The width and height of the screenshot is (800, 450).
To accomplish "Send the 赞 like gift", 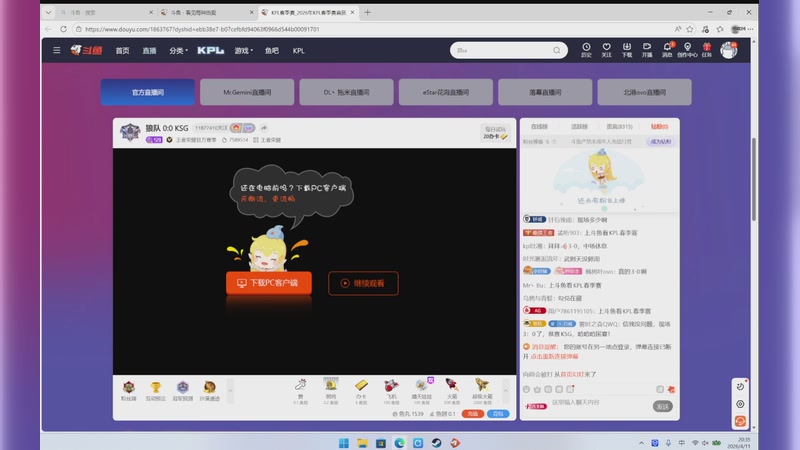I will 301,391.
